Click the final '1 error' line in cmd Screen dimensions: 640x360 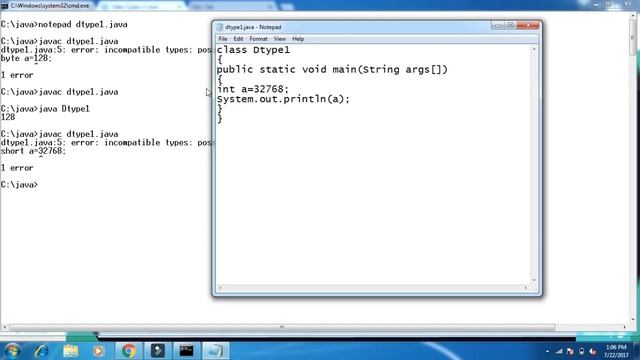point(17,168)
